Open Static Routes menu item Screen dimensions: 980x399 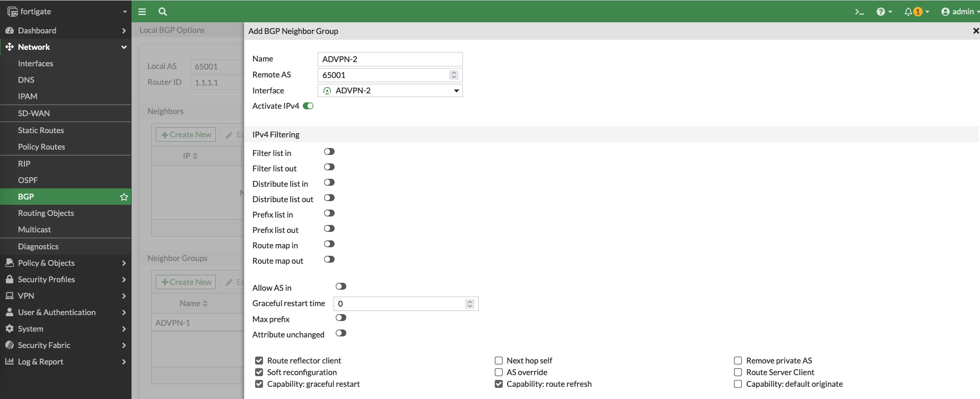pos(41,131)
